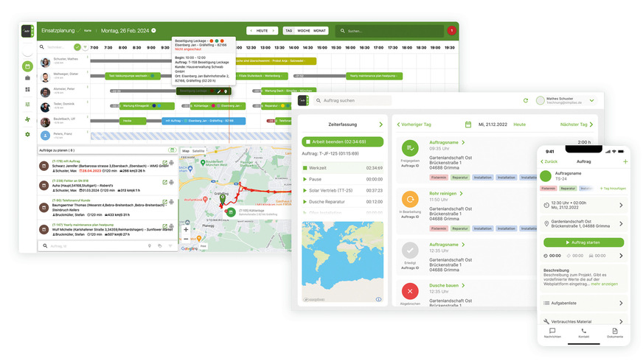Open edit icon for T-179 order
This screenshot has width=643, height=364.
tap(164, 162)
